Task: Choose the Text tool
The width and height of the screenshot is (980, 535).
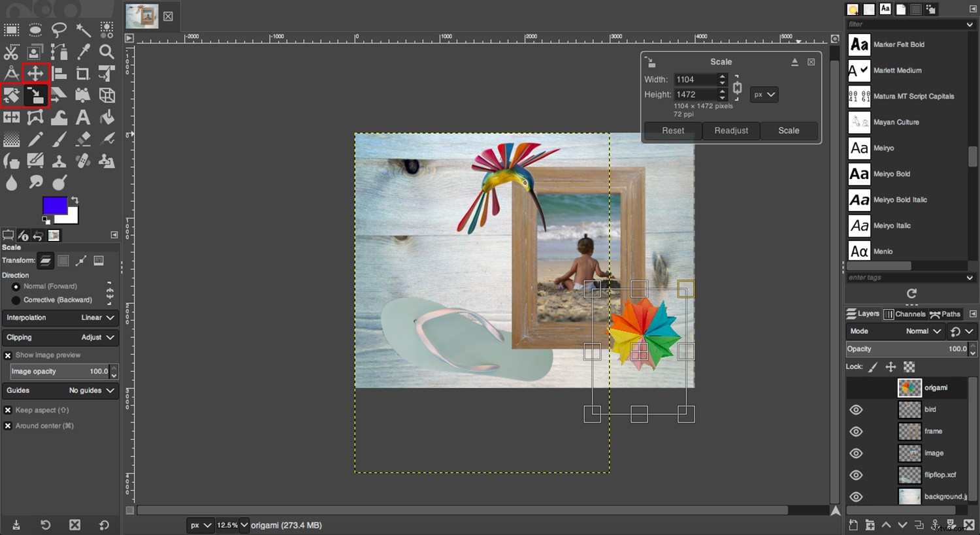Action: pos(83,117)
